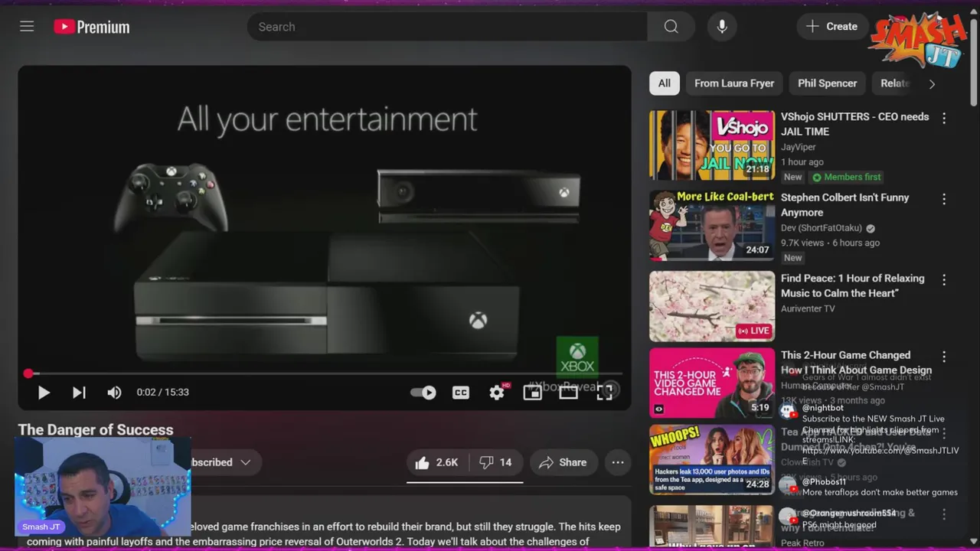Skip to next video
Image resolution: width=980 pixels, height=551 pixels.
[79, 393]
